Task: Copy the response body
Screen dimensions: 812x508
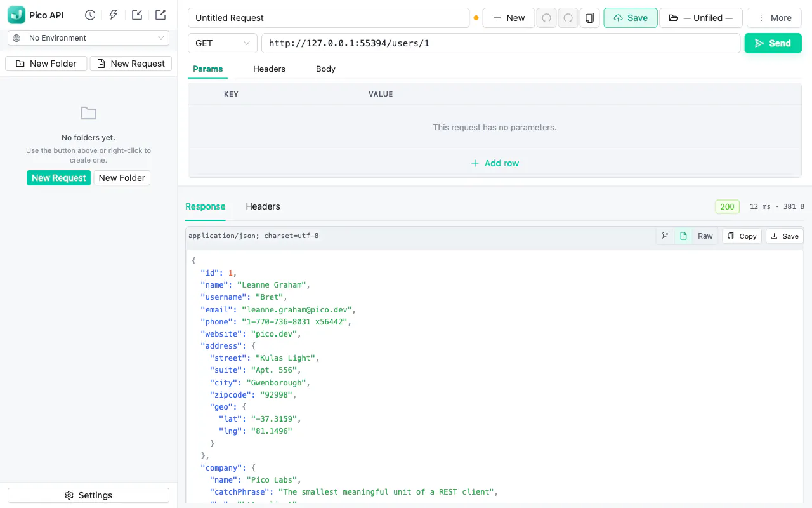Action: (x=742, y=236)
